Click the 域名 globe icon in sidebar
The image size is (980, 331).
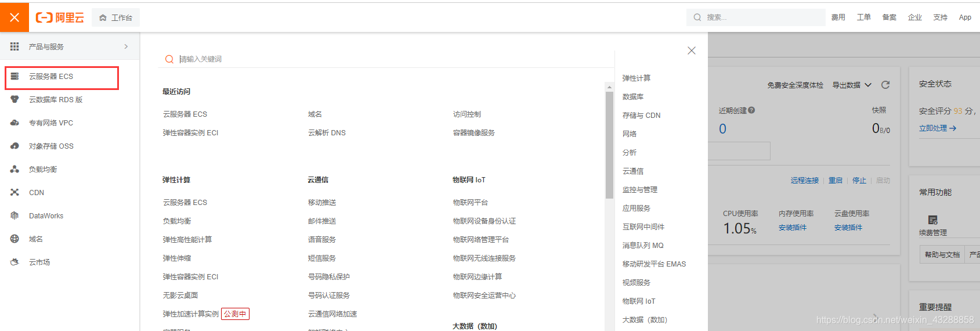(15, 239)
